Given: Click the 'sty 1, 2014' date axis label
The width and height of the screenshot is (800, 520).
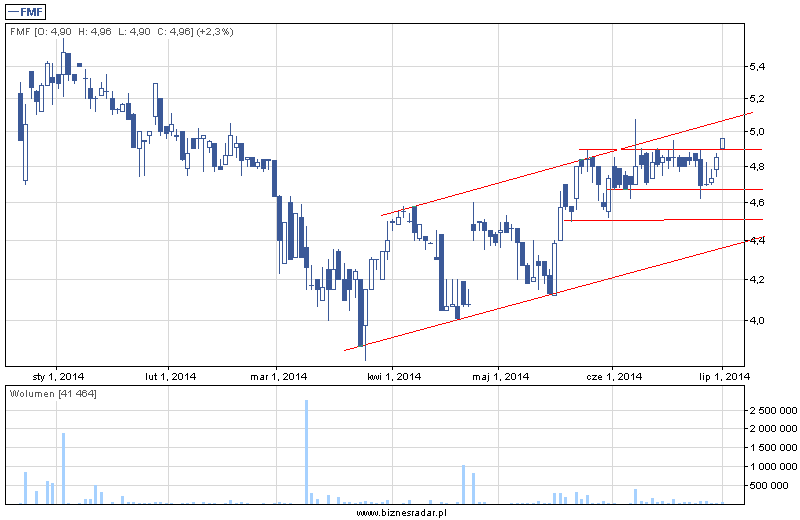Looking at the screenshot, I should [x=58, y=377].
